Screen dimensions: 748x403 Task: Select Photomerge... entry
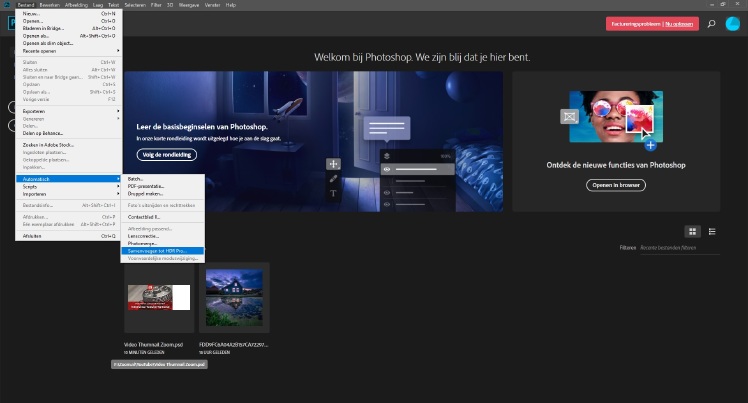click(163, 244)
